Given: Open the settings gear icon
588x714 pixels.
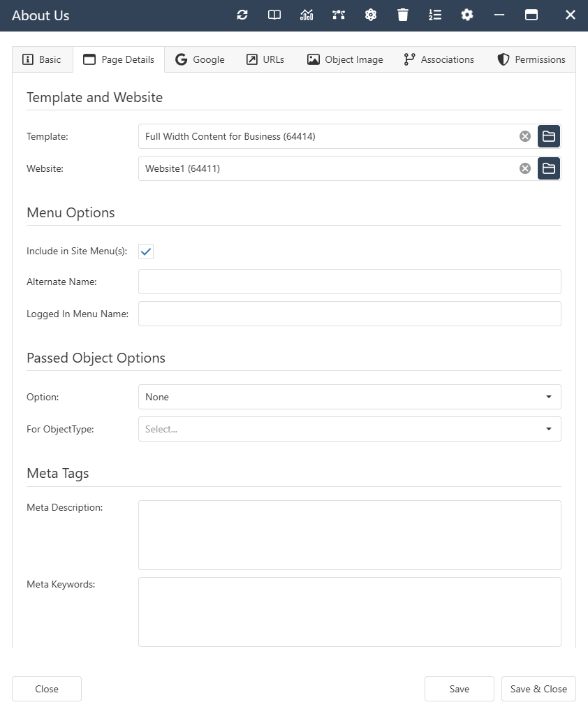Looking at the screenshot, I should click(x=466, y=15).
